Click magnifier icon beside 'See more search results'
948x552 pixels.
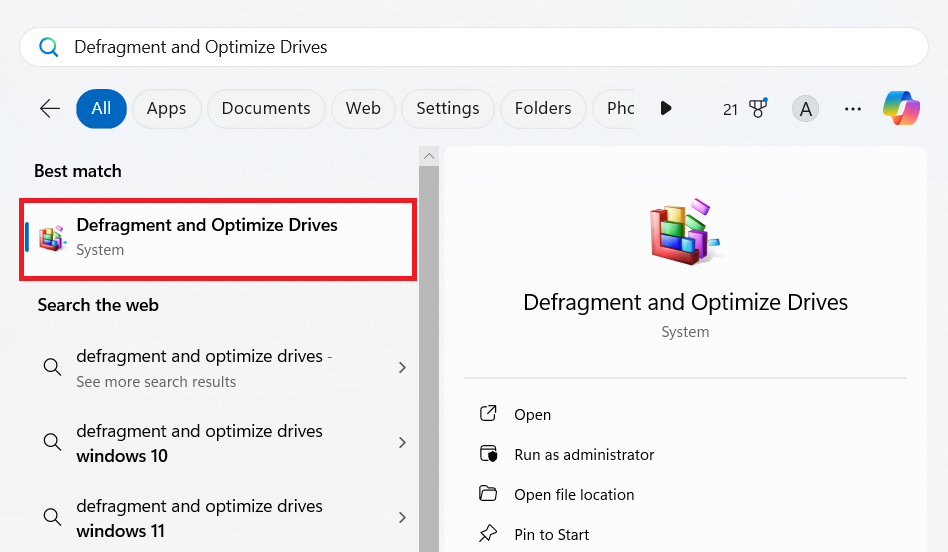pos(52,367)
